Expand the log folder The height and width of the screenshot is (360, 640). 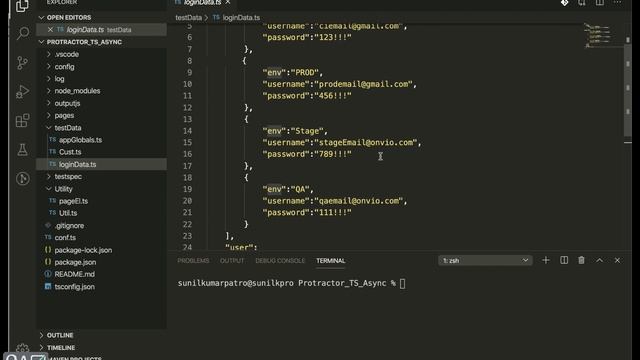pos(60,79)
